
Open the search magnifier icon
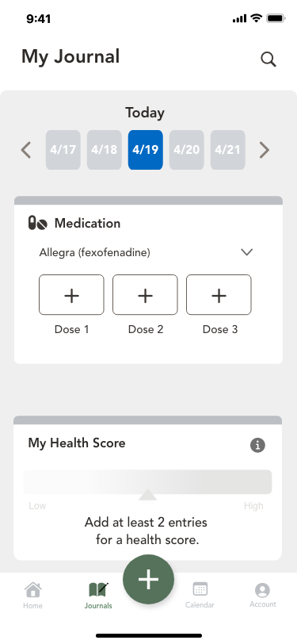click(x=268, y=59)
